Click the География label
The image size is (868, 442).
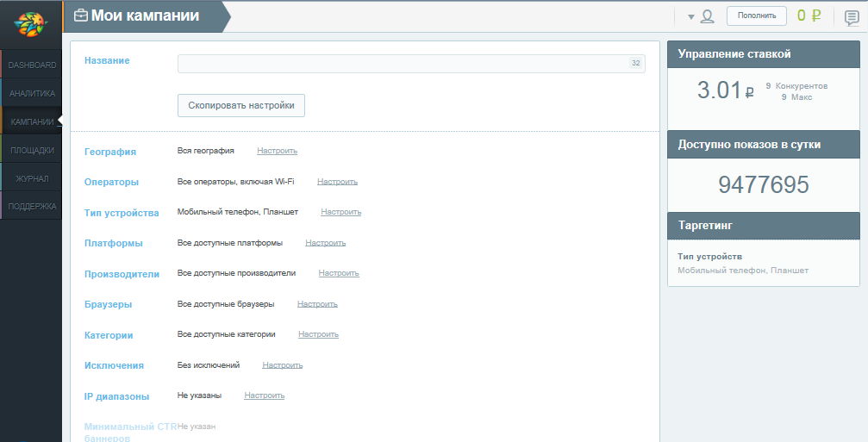[110, 152]
